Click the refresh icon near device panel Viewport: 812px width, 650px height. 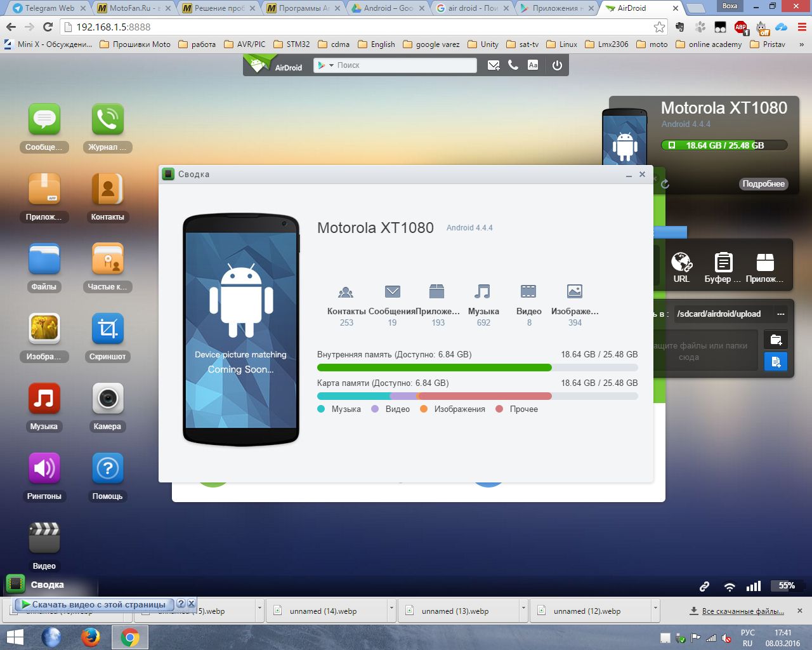point(665,184)
